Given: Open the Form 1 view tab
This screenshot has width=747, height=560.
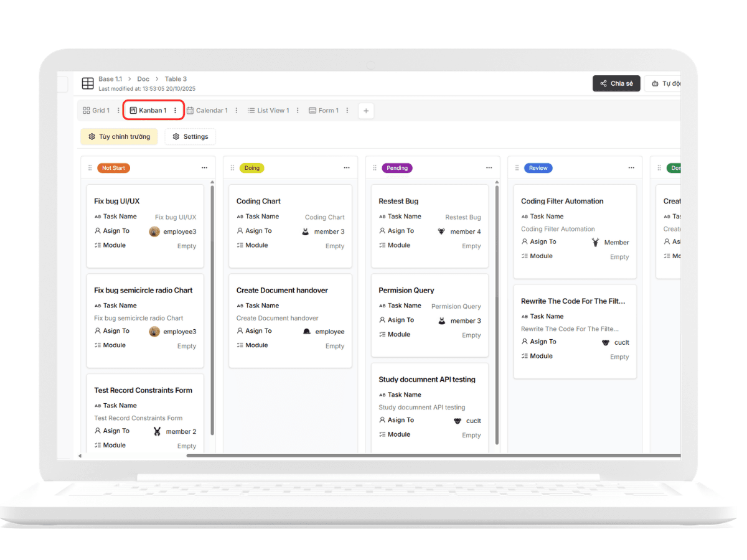Looking at the screenshot, I should (324, 111).
